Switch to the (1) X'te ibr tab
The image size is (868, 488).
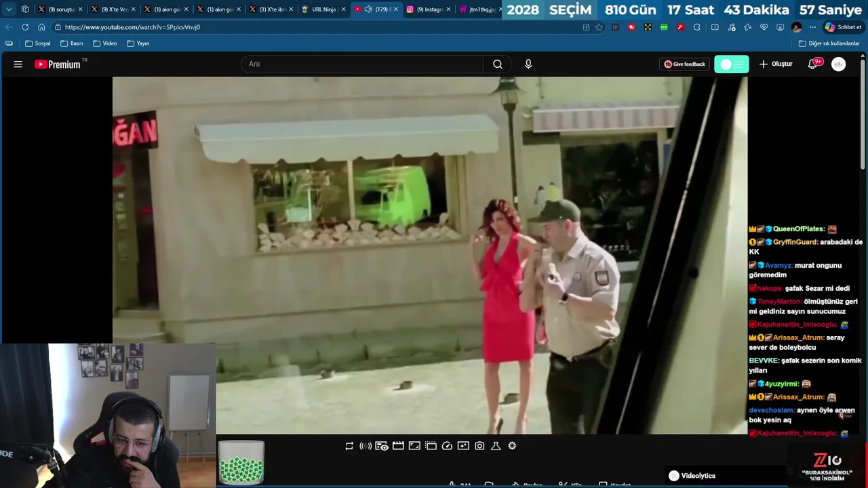coord(271,9)
